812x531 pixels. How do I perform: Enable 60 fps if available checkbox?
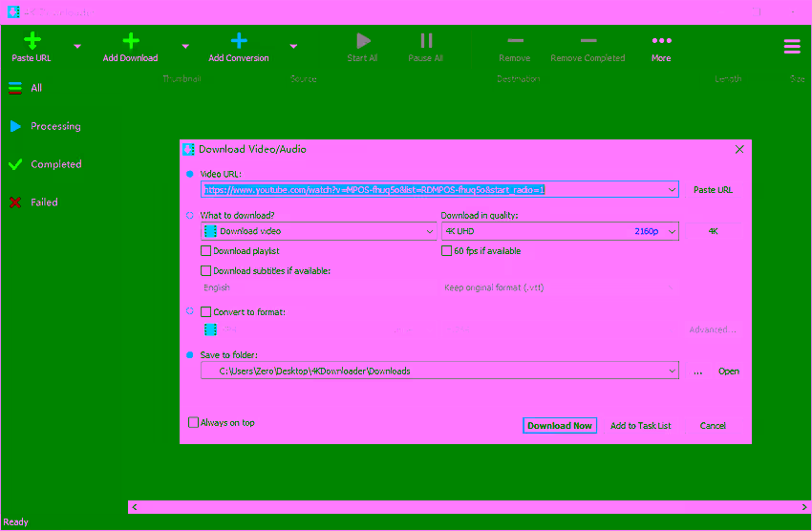446,251
